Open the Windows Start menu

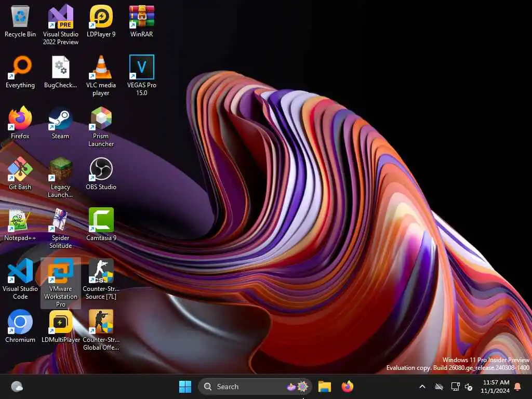(x=185, y=387)
